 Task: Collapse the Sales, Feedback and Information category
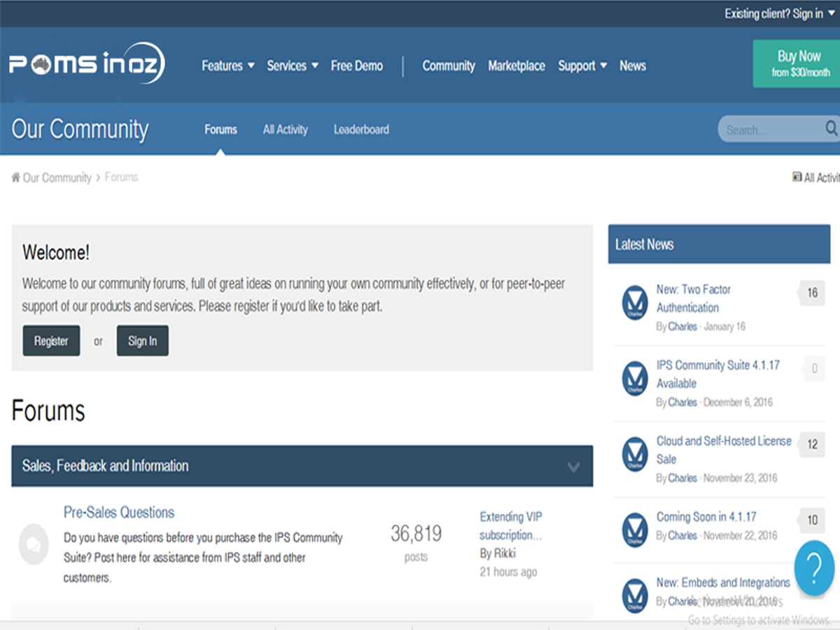click(x=573, y=467)
